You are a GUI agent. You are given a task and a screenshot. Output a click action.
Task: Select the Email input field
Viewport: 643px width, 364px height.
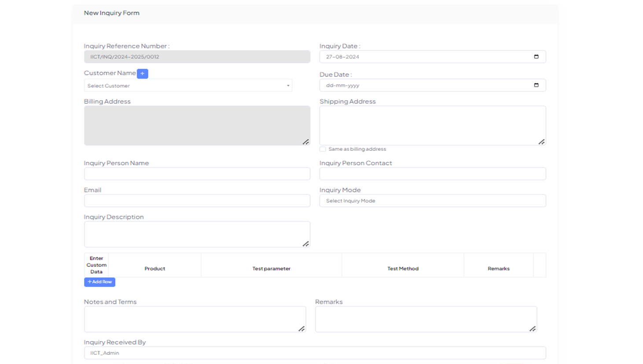[197, 201]
